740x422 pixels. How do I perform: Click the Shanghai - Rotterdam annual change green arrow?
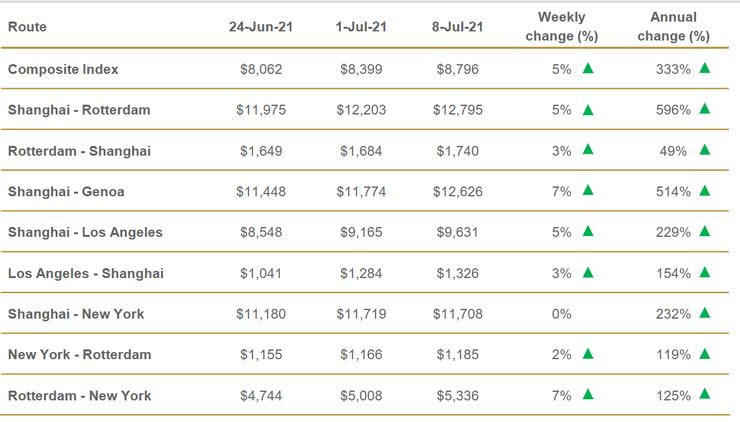point(705,109)
